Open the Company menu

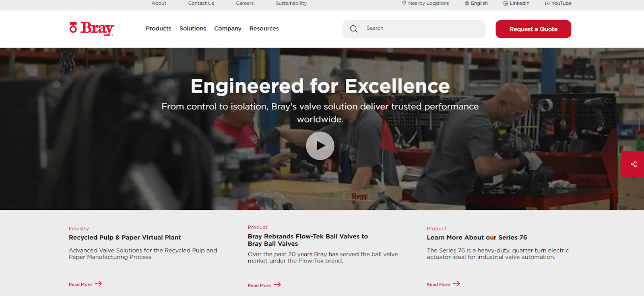(228, 29)
